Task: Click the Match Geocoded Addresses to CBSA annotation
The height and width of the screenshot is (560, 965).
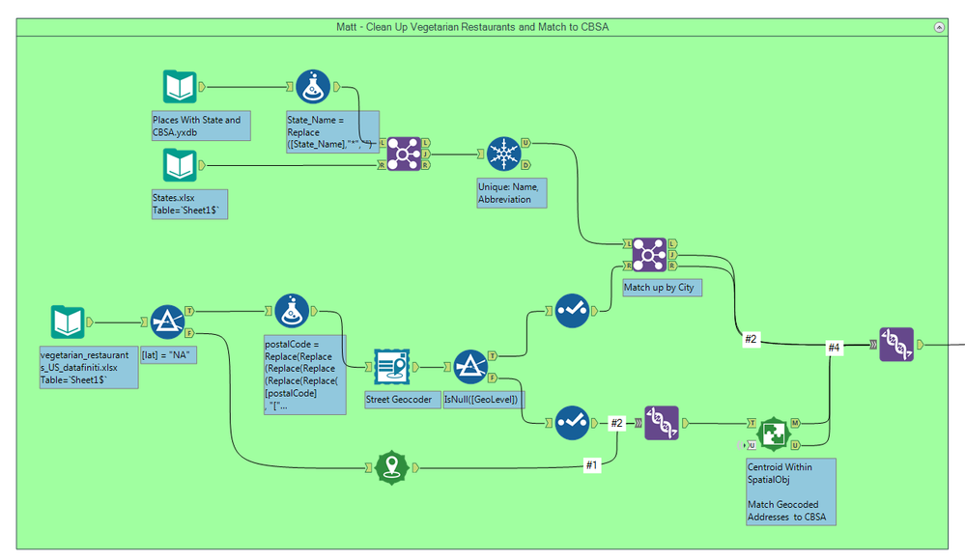Action: (x=786, y=511)
